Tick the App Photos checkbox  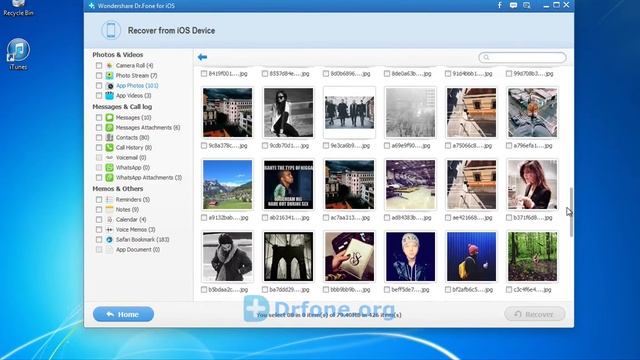click(99, 86)
